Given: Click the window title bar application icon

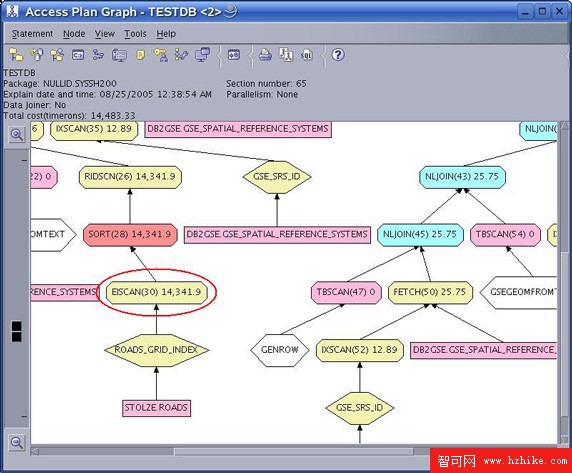Looking at the screenshot, I should pyautogui.click(x=13, y=12).
